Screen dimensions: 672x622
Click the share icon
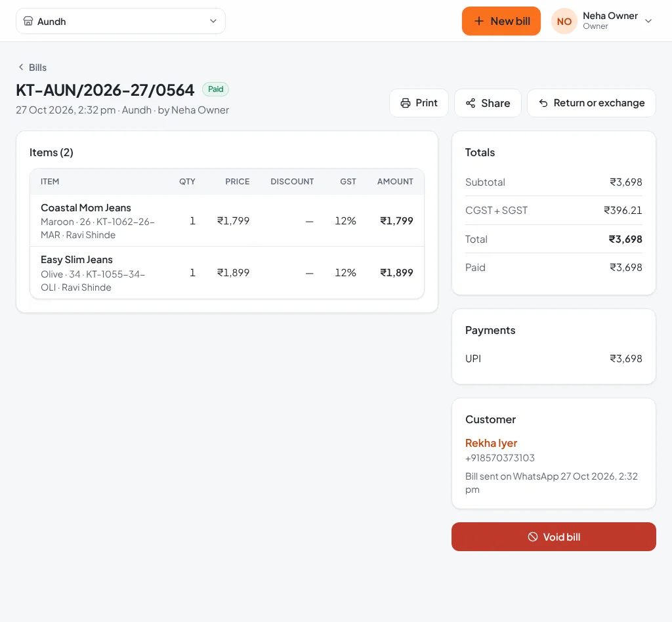[471, 103]
